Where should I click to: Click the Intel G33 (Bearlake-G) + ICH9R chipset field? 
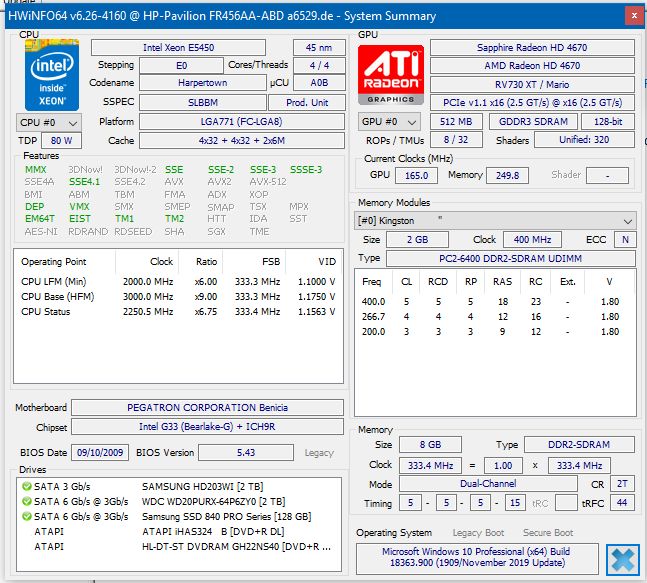[207, 427]
